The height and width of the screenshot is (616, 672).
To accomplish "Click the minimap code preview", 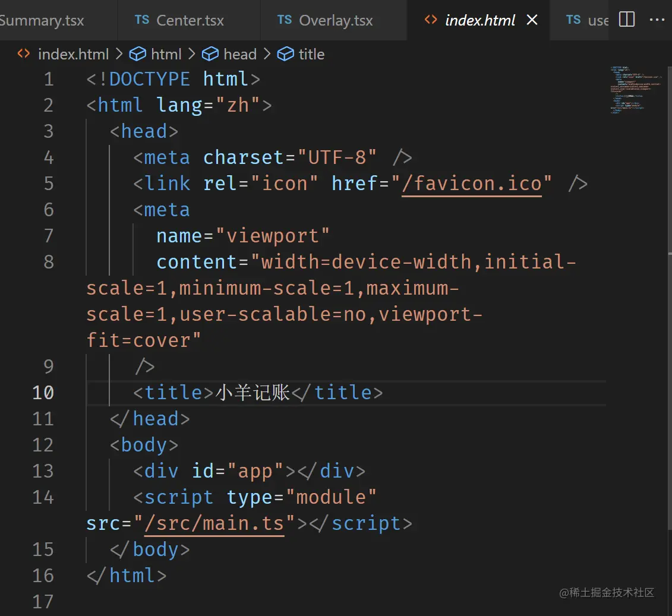I will tap(635, 89).
